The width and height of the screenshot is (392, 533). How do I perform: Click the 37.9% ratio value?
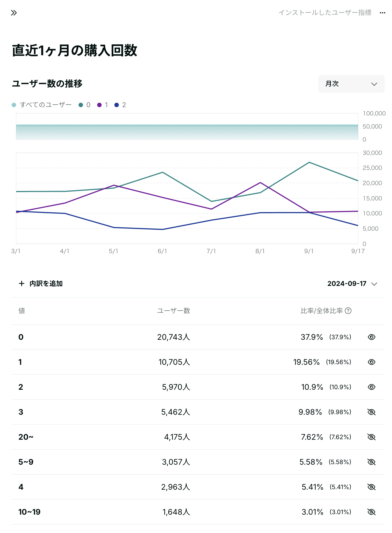[312, 337]
